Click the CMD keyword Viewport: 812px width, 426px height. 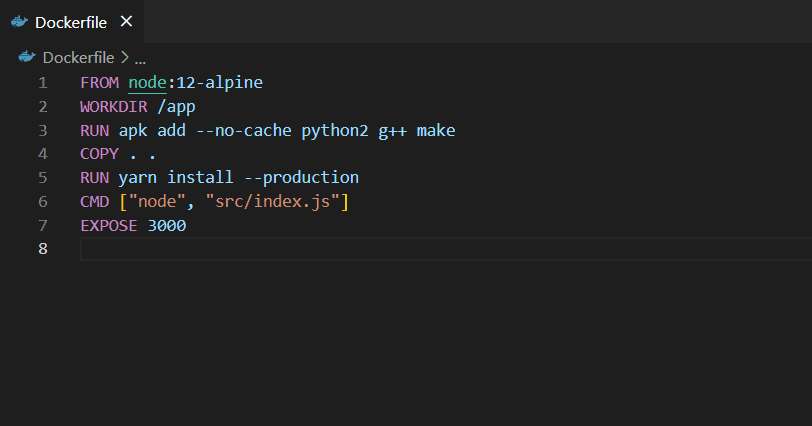[x=95, y=202]
